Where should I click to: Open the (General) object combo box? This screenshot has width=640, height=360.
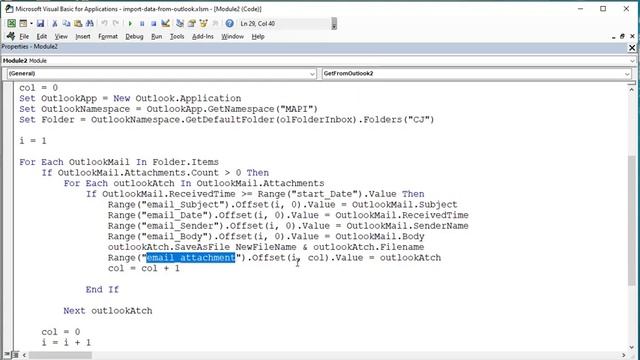click(162, 73)
